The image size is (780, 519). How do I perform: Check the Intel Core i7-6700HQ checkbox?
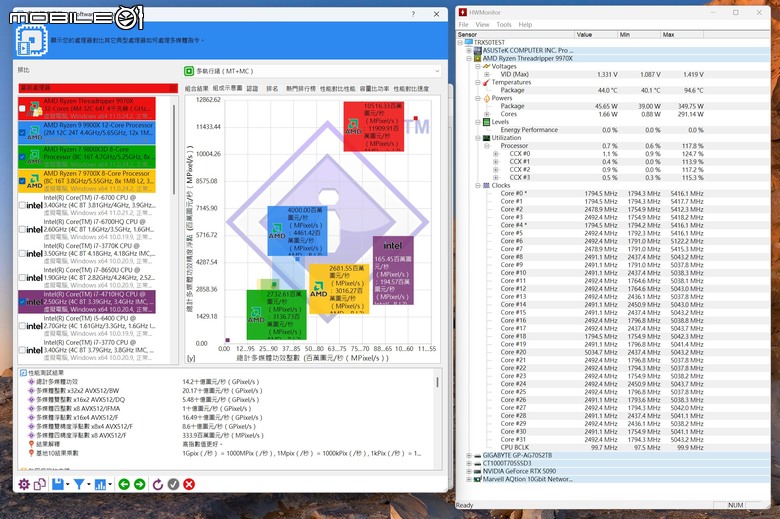point(22,229)
